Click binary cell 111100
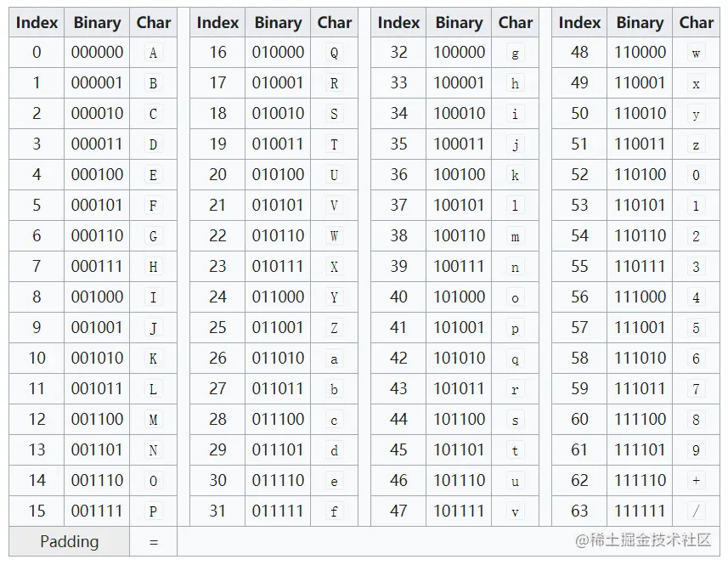728x565 pixels. point(640,419)
